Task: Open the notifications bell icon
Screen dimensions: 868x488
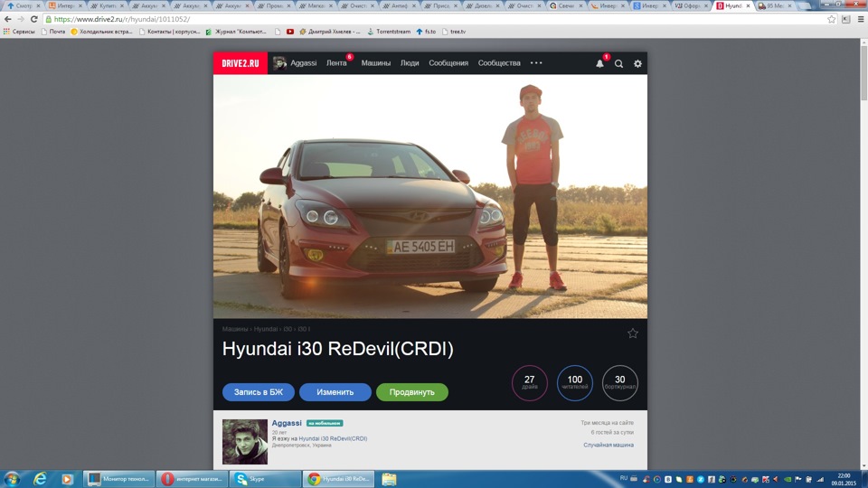Action: [x=599, y=63]
